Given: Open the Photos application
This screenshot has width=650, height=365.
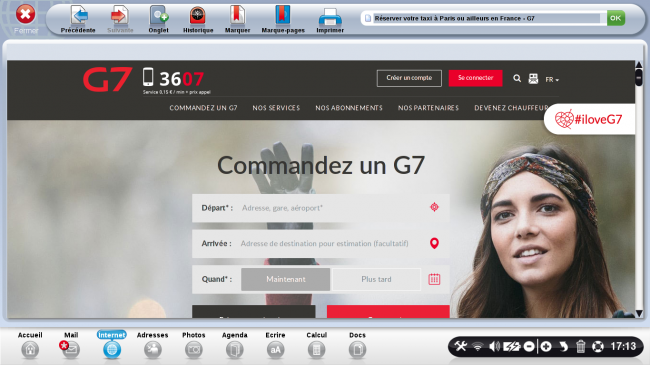Looking at the screenshot, I should [194, 345].
